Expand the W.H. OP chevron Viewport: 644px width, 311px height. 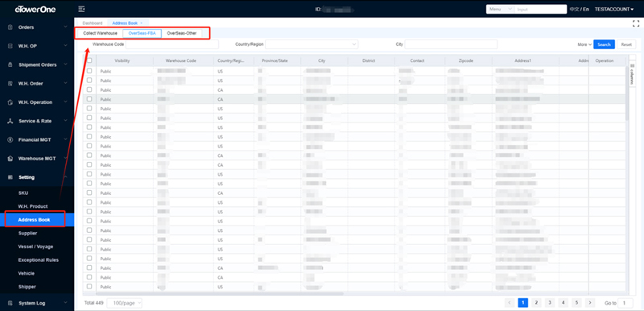66,46
